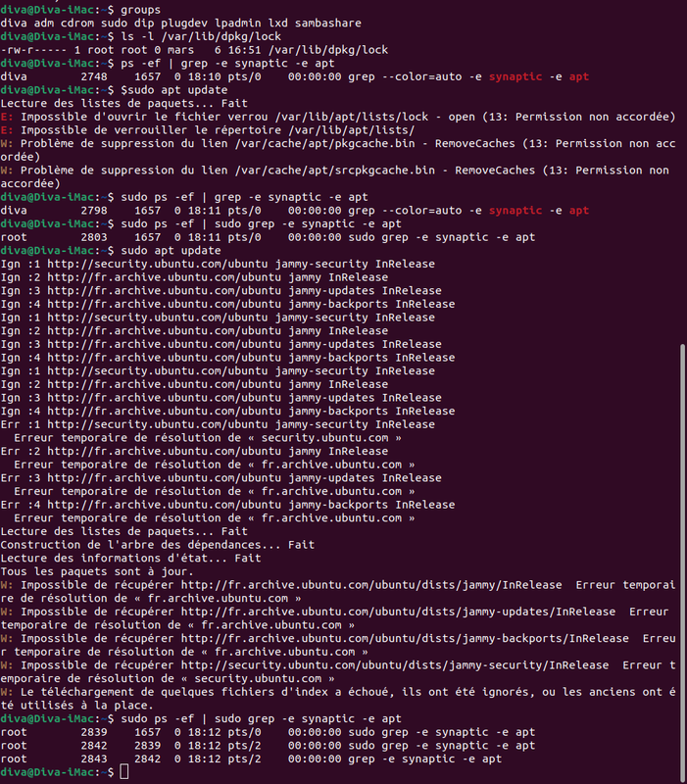Screen dimensions: 687x784
Task: Click 'Construction de l'arbre des dépendances... Fait'
Action: (x=158, y=545)
